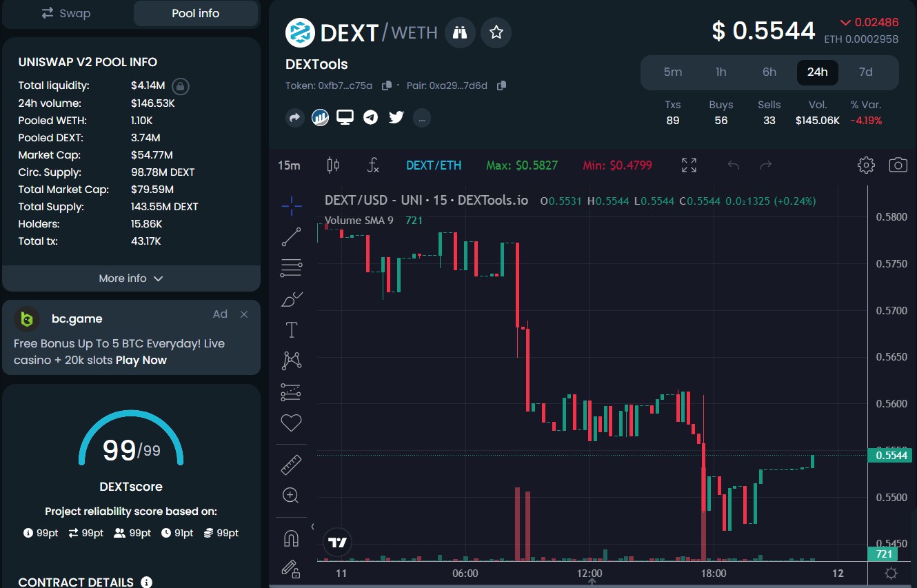This screenshot has width=917, height=588.
Task: Click the Volume SMA 9 indicator label
Action: click(x=359, y=221)
